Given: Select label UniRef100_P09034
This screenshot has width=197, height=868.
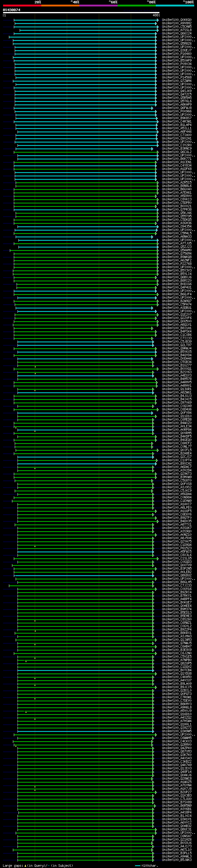Looking at the screenshot, I should 177,64.
